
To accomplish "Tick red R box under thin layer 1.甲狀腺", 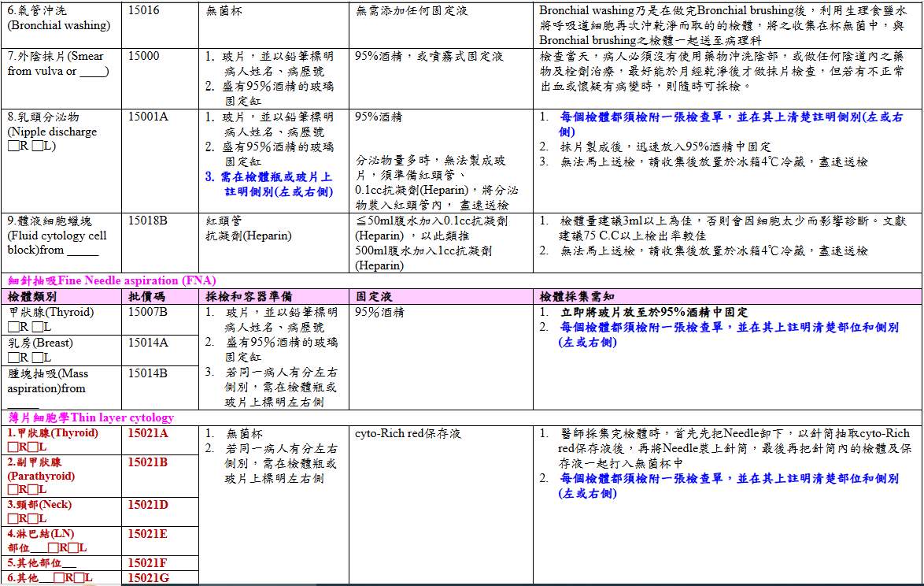I will (x=13, y=447).
